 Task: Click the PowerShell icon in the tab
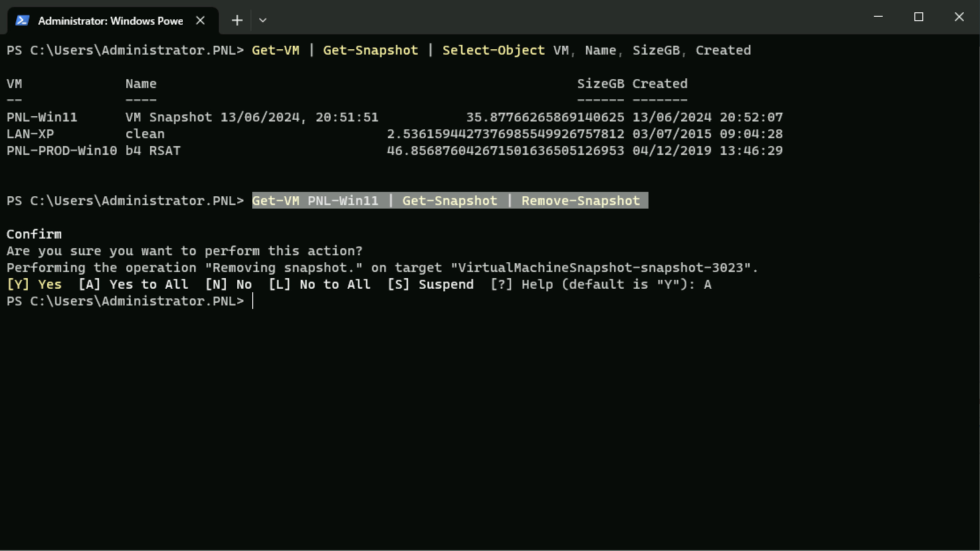pos(22,21)
